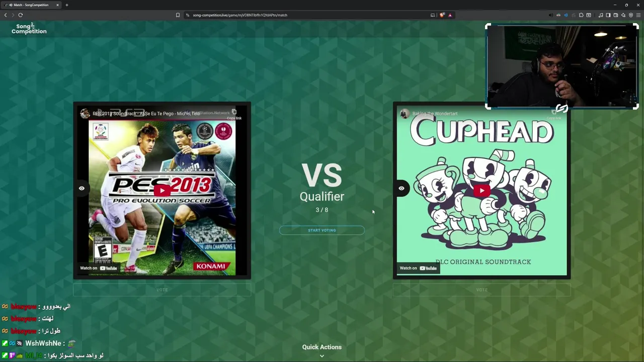Click the streamer webcam overlay
The height and width of the screenshot is (362, 644).
coord(562,66)
